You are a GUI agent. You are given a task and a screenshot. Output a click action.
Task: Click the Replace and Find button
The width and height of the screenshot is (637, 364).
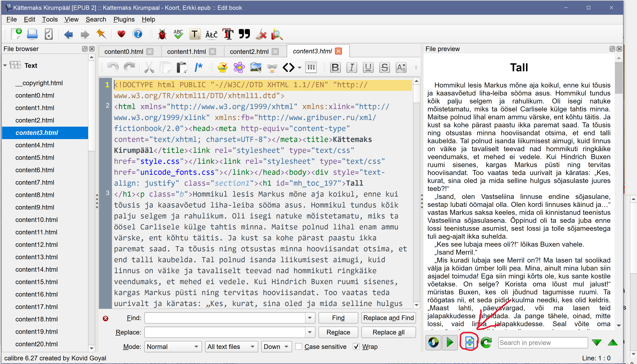pyautogui.click(x=388, y=318)
